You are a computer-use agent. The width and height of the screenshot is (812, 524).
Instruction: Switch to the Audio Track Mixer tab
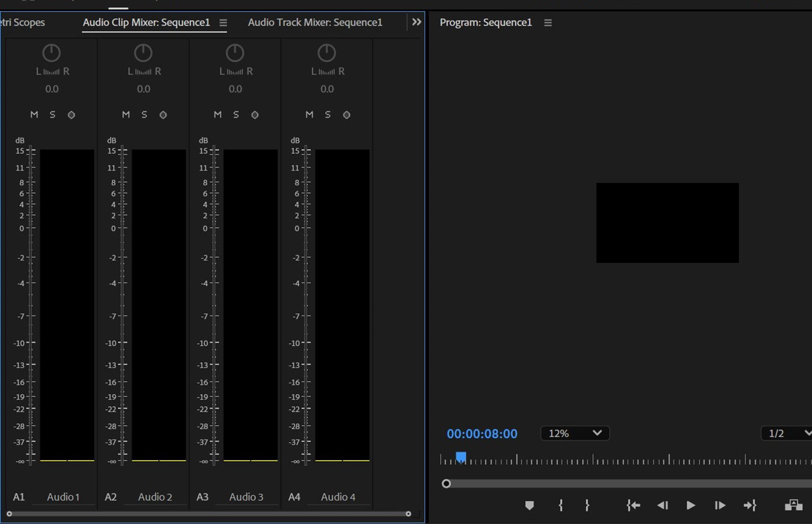315,22
